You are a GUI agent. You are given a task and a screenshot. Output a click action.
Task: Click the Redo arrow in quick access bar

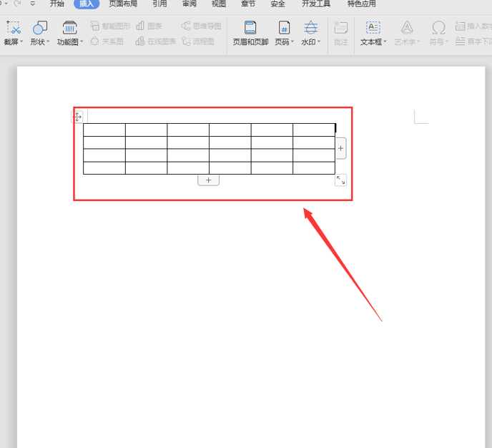(x=18, y=4)
